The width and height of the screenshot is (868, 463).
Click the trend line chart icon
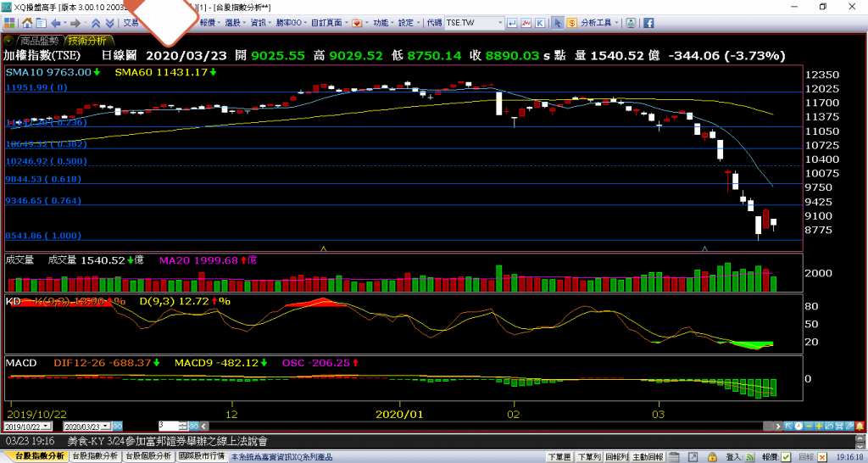tap(526, 23)
